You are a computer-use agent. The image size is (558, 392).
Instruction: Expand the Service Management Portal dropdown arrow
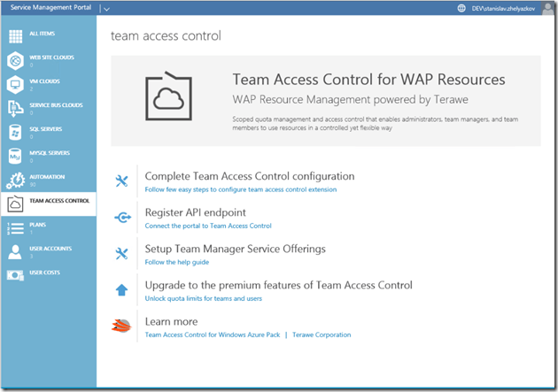pyautogui.click(x=105, y=8)
